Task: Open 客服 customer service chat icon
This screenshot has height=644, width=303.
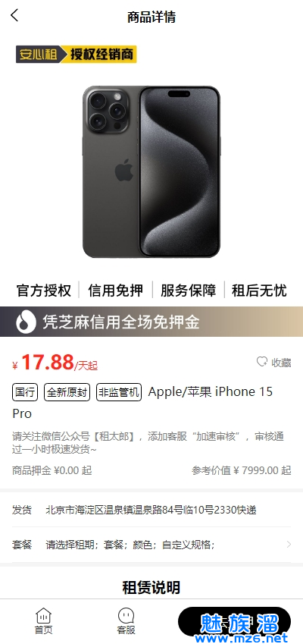Action: (126, 621)
